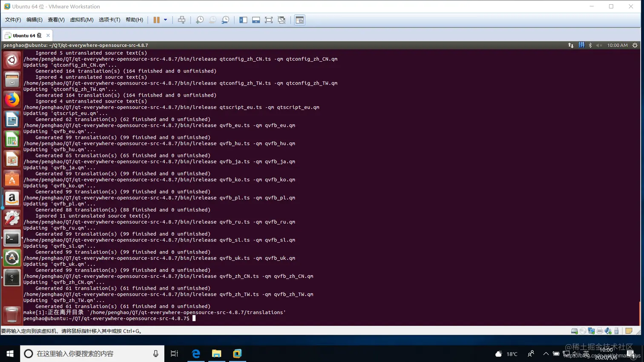Open the Windows Start menu
Image resolution: width=644 pixels, height=362 pixels.
point(10,353)
